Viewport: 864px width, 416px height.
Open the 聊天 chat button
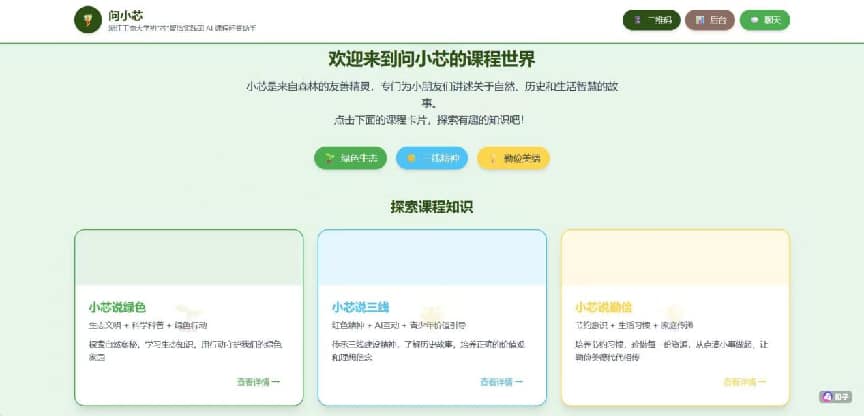[x=764, y=20]
